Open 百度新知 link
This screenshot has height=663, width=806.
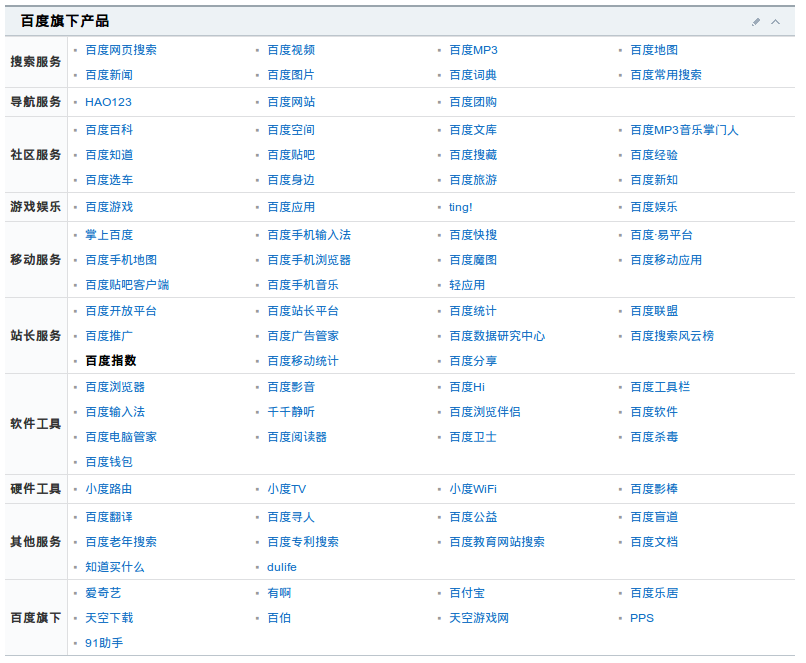(654, 180)
